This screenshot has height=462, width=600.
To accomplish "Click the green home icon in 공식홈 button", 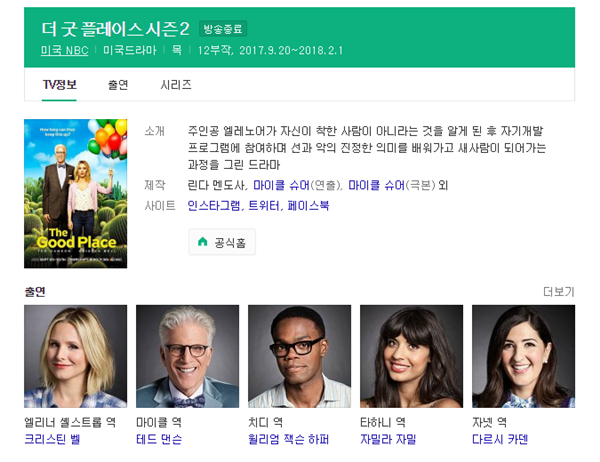I will 202,242.
